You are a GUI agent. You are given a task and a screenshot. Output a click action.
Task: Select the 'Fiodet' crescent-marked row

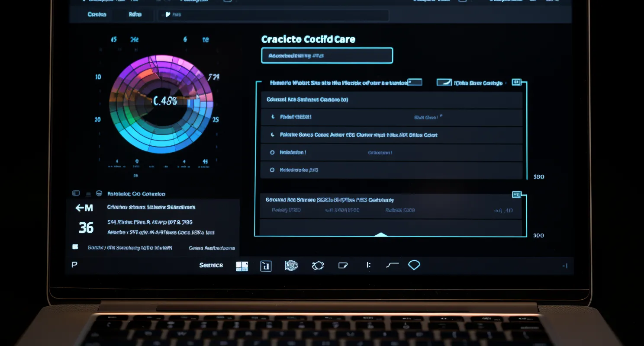391,117
